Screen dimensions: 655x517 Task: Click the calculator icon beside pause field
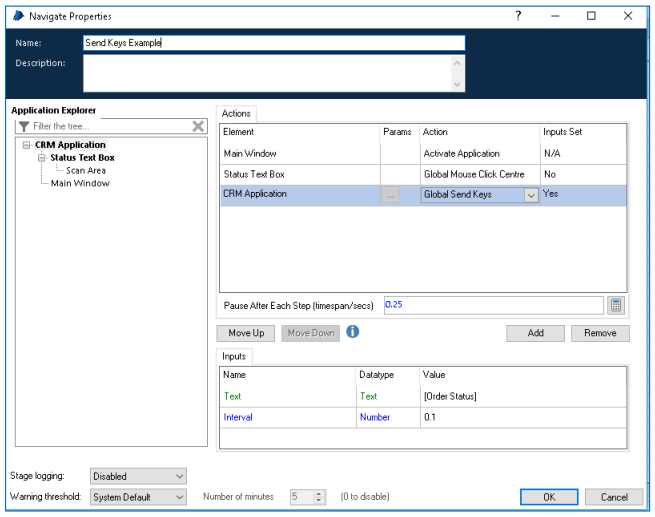pyautogui.click(x=617, y=305)
